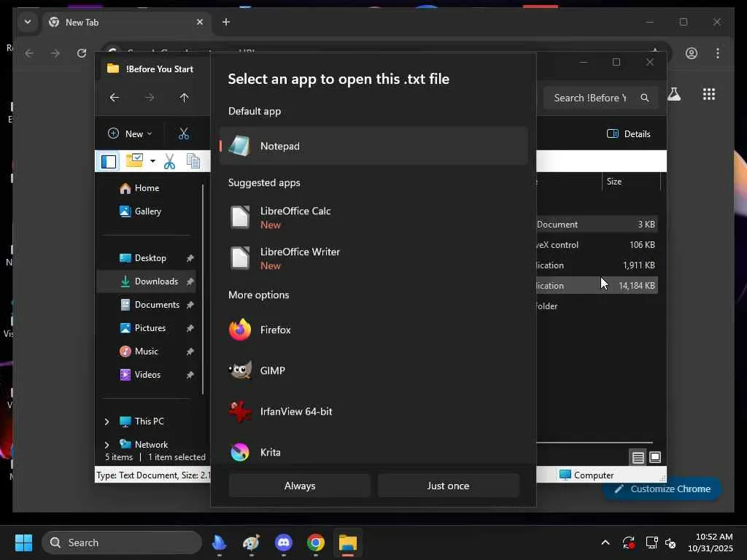Open the Windows Start menu
This screenshot has width=747, height=560.
coord(23,542)
